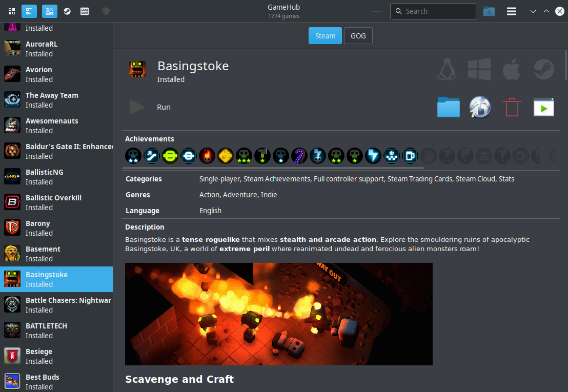
Task: Select AuroraRL in the game list
Action: point(56,49)
